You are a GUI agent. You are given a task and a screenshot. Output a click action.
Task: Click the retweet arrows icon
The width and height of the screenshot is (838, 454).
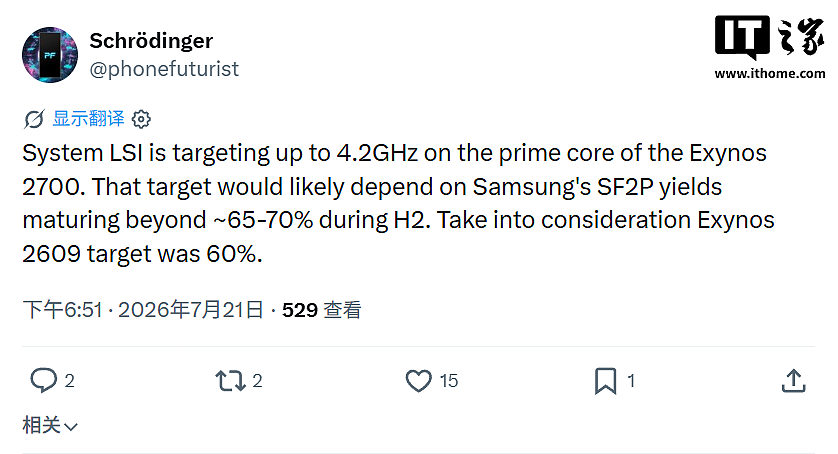(x=230, y=381)
